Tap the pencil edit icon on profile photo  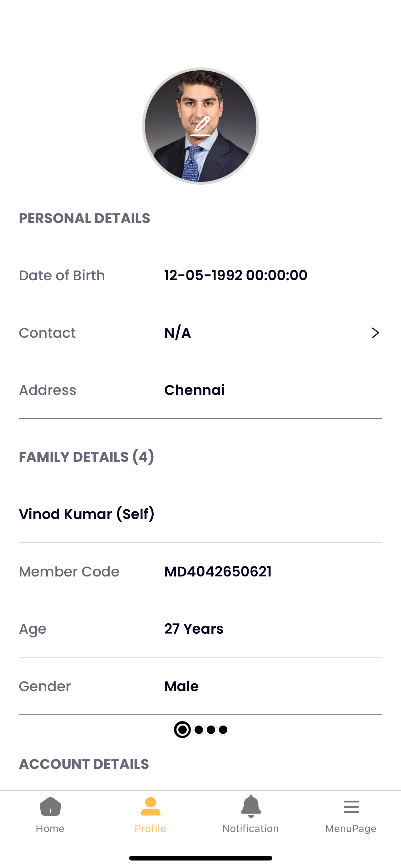[x=201, y=126]
